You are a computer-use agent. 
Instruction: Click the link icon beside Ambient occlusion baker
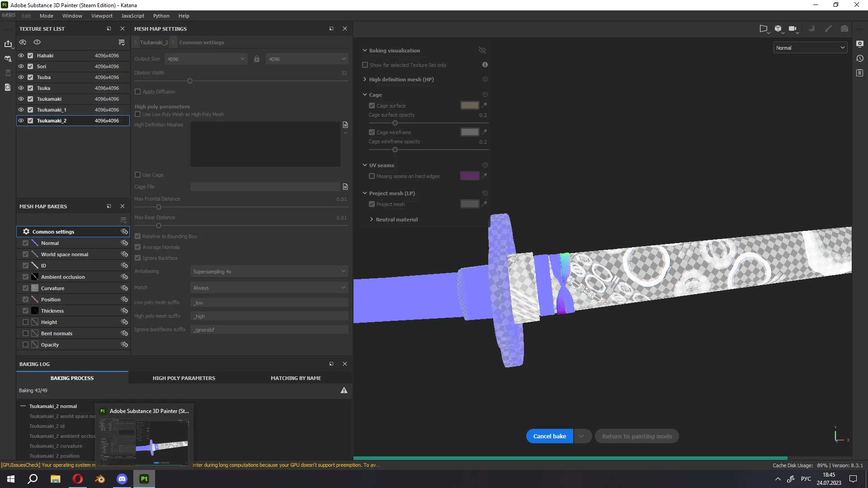point(124,277)
